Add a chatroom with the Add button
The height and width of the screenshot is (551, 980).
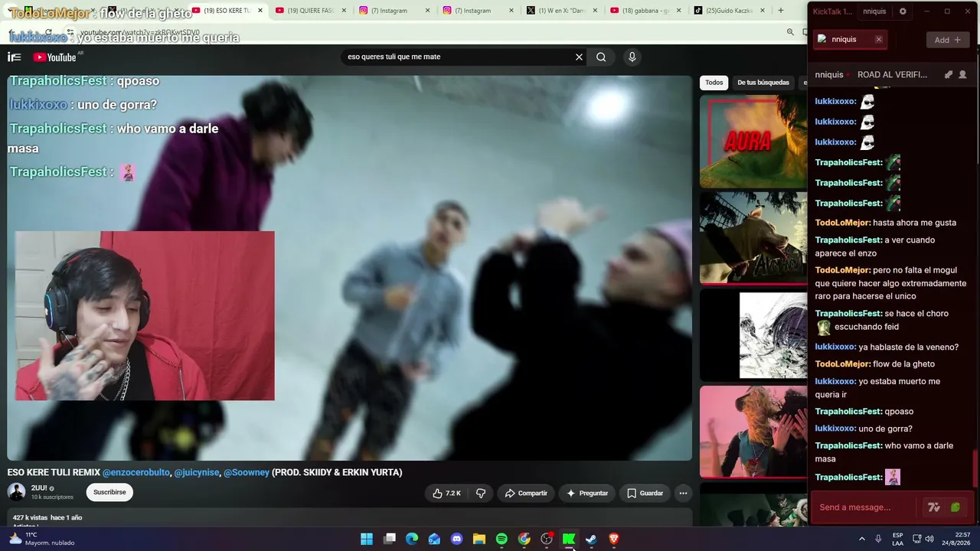948,40
